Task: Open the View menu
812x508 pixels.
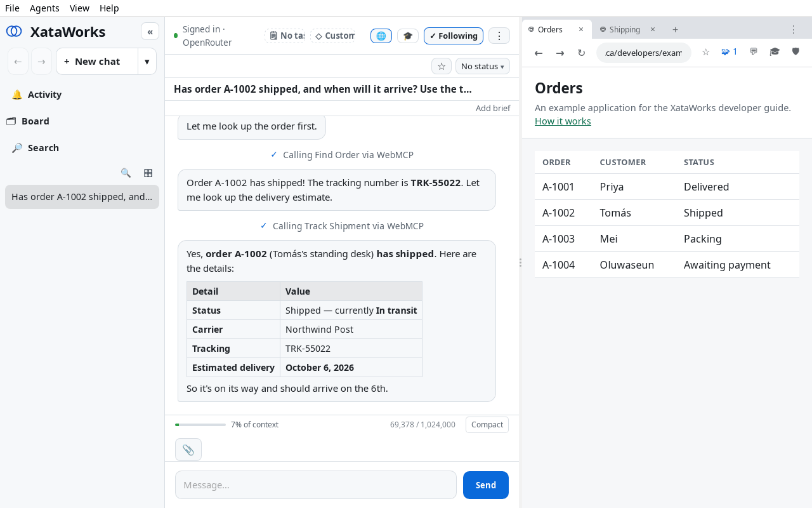Action: pyautogui.click(x=79, y=8)
